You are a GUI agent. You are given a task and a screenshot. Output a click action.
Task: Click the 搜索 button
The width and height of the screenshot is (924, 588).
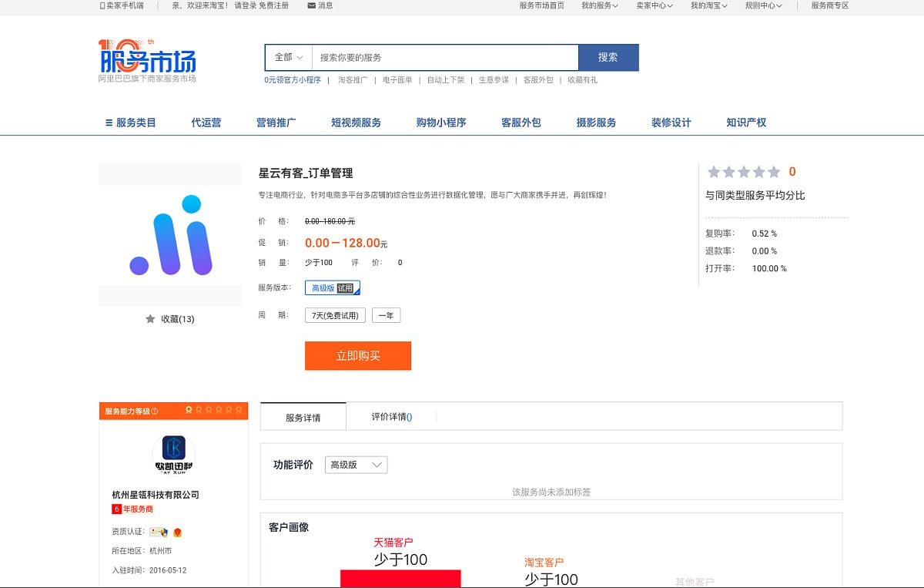point(608,57)
